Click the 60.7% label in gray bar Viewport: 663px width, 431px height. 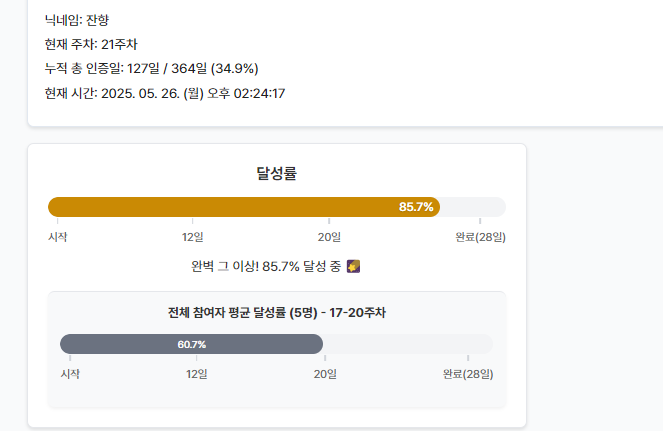(192, 344)
